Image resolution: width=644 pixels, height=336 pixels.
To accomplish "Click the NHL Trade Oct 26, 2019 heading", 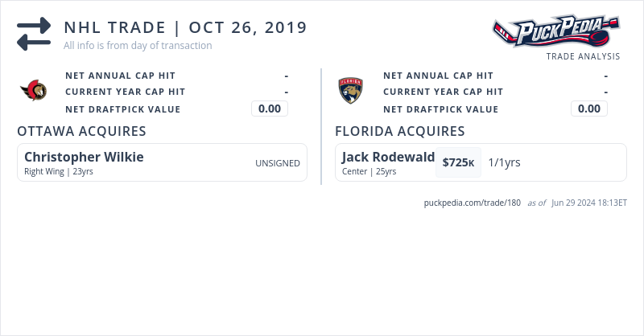I will (x=185, y=27).
